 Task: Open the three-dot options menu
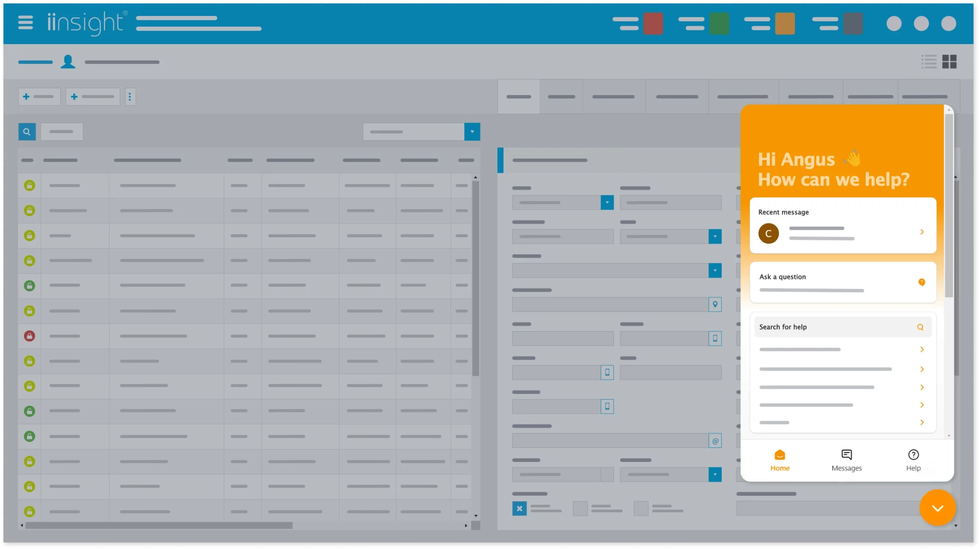point(130,97)
